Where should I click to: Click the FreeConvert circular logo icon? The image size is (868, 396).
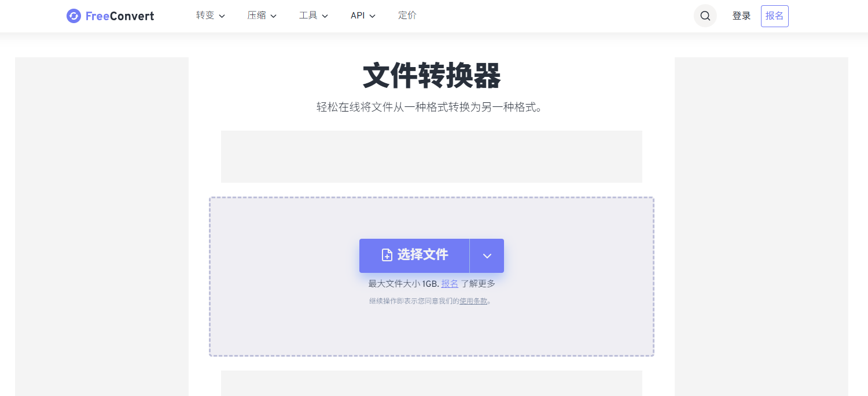coord(73,16)
